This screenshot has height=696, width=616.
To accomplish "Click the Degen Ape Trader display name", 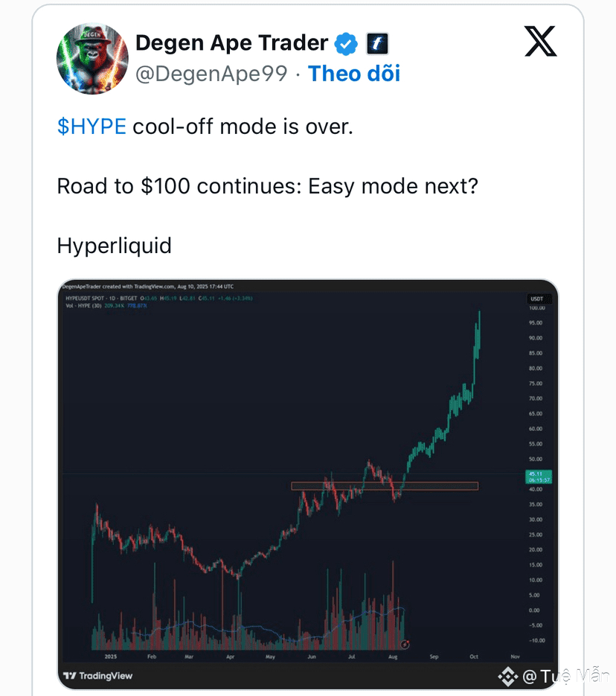I will 231,43.
